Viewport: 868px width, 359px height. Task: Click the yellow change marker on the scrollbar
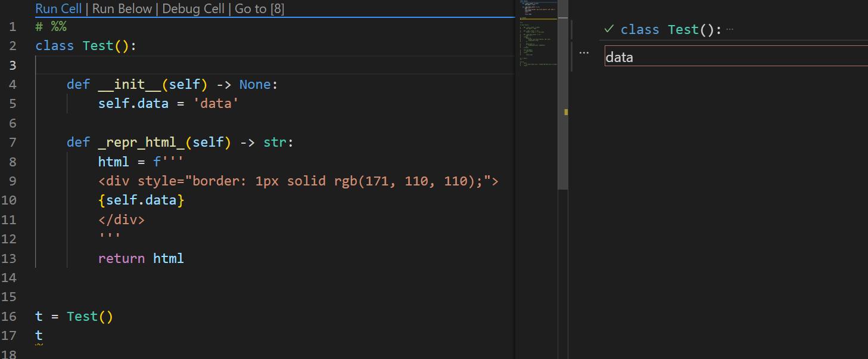pyautogui.click(x=565, y=111)
